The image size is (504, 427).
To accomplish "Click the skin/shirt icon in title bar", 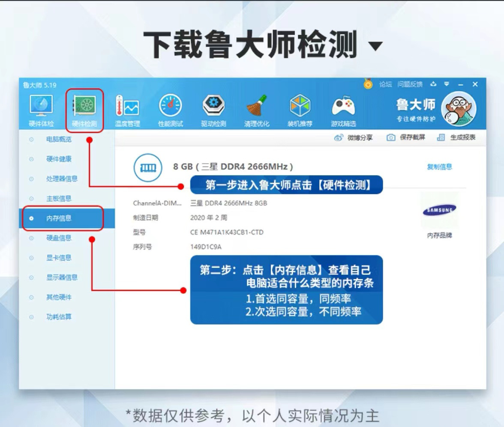I will point(433,84).
